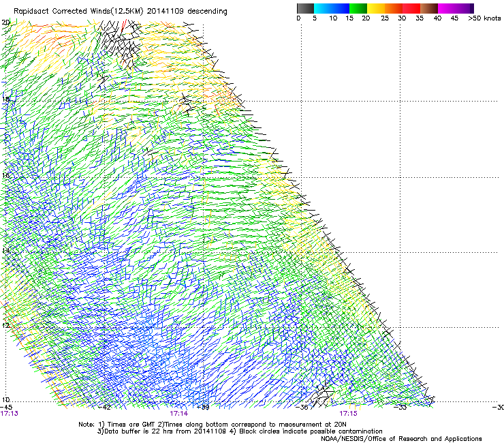Click the purple '17:15' time label
The height and width of the screenshot is (443, 504).
[x=349, y=414]
